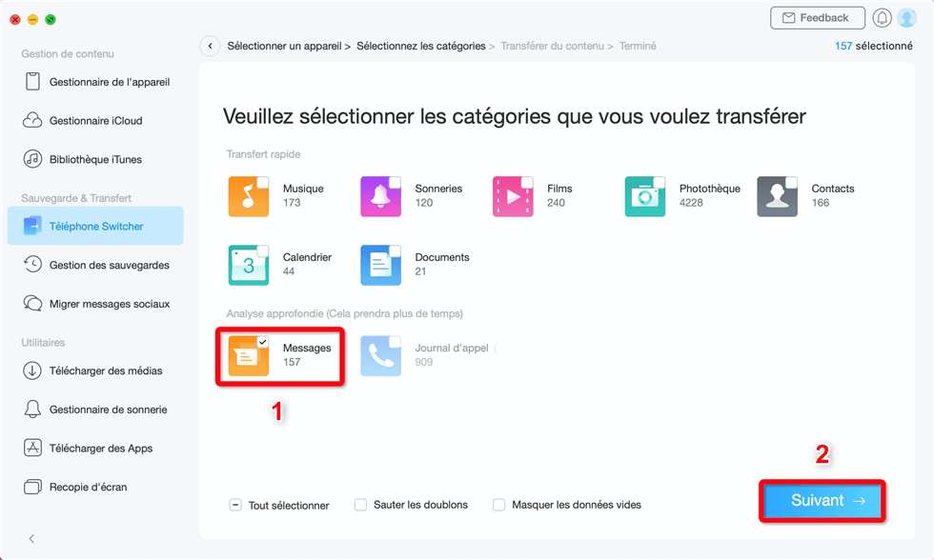Open notifications bell icon

[x=882, y=18]
